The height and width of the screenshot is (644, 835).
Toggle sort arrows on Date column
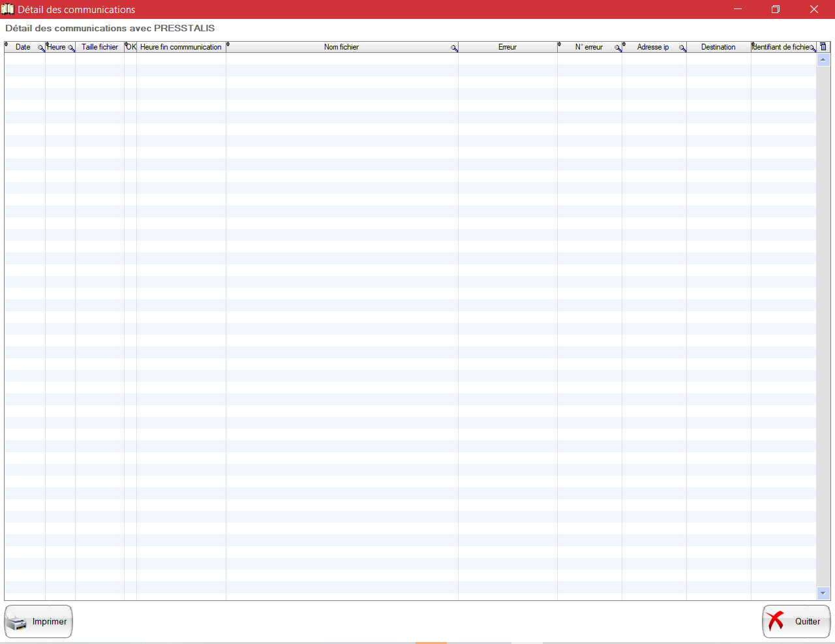(7, 44)
